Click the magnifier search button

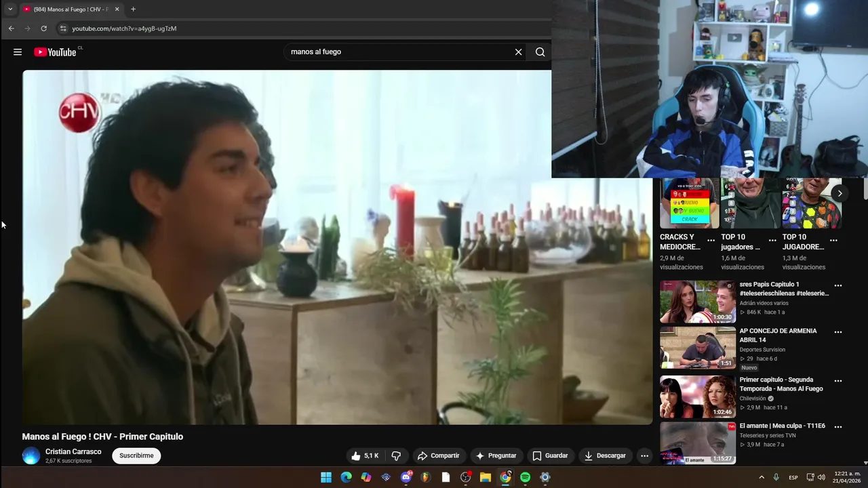click(540, 52)
